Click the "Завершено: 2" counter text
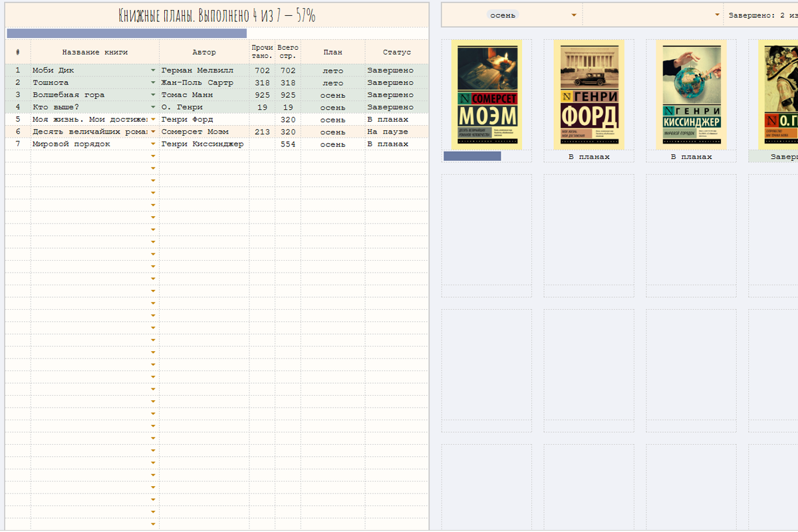798x532 pixels. (x=763, y=15)
